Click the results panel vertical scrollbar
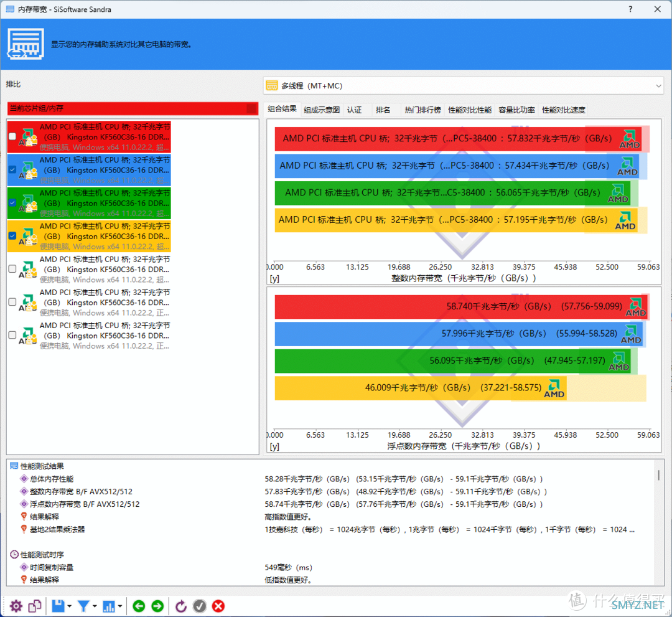 pos(659,522)
